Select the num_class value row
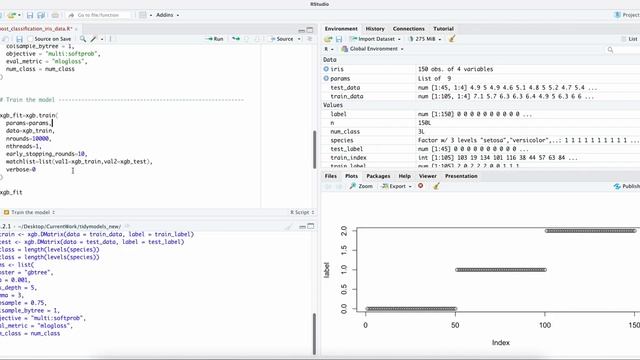Viewport: 640px width, 360px height. coord(481,131)
